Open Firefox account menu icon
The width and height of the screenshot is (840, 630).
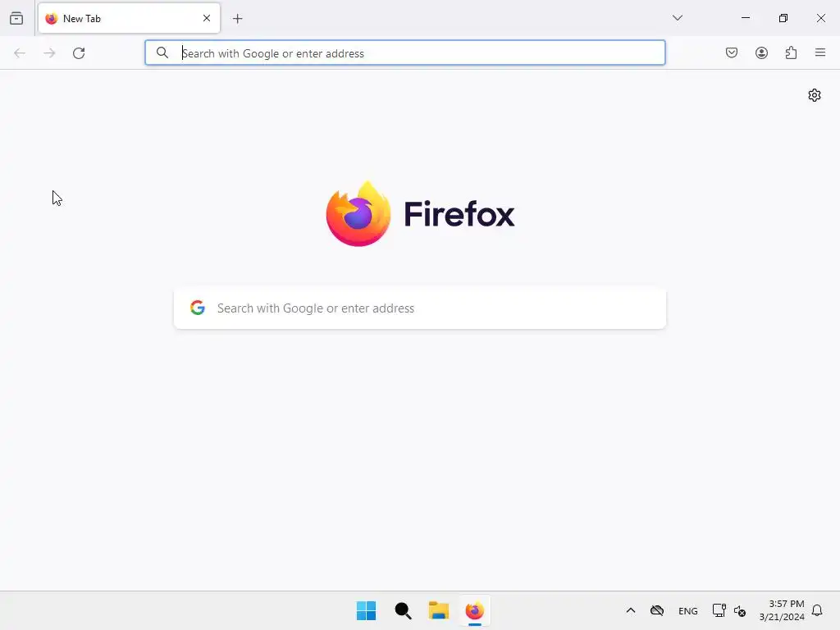761,52
